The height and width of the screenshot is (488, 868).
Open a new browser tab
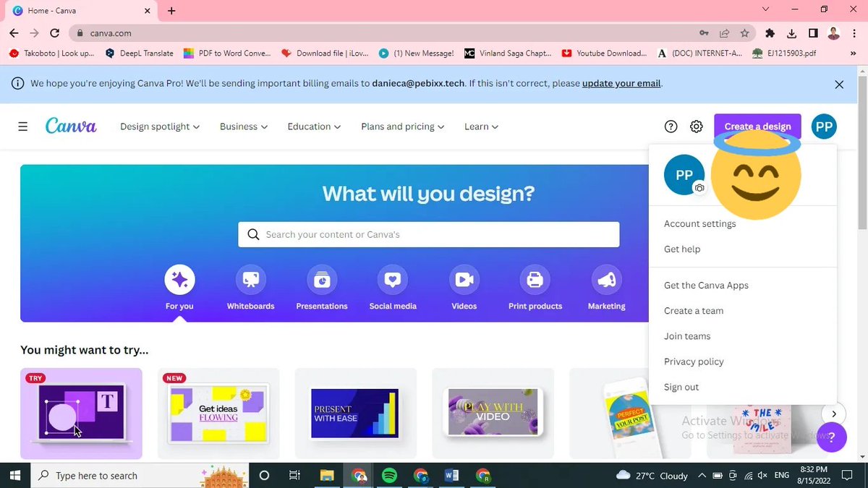coord(171,11)
